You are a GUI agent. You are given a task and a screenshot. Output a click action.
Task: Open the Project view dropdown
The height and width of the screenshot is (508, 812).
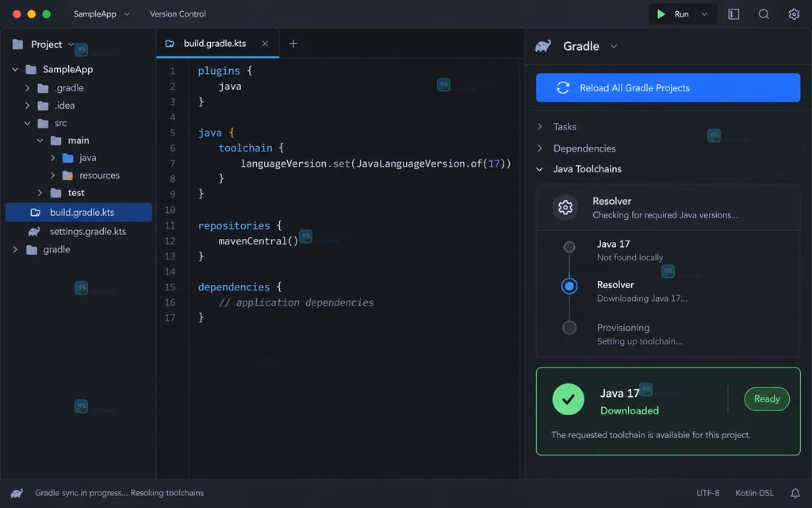click(x=71, y=44)
